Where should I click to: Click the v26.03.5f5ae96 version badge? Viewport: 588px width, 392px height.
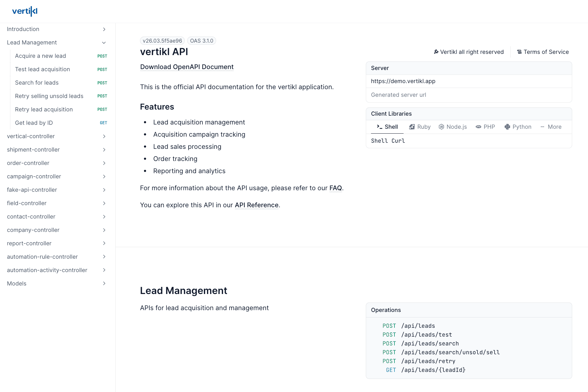coord(162,41)
